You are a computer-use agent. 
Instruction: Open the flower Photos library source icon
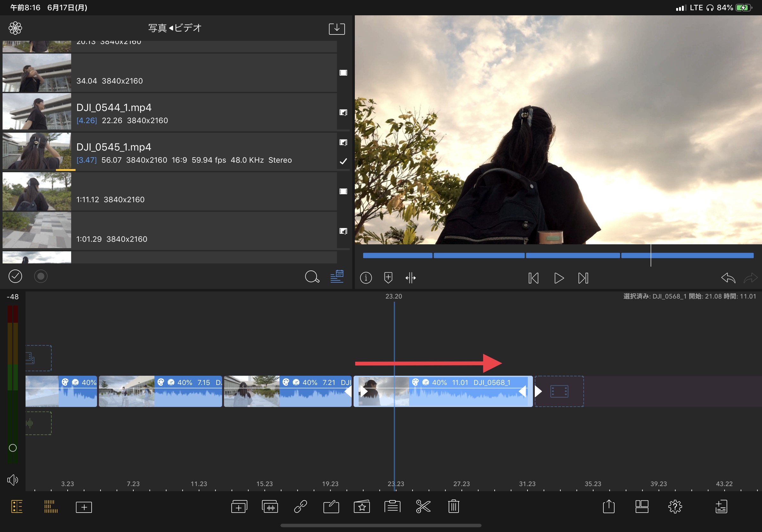click(15, 28)
